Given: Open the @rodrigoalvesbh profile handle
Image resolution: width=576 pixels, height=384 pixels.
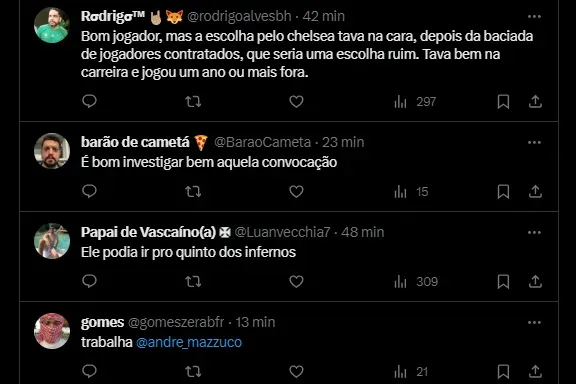Looking at the screenshot, I should [239, 16].
